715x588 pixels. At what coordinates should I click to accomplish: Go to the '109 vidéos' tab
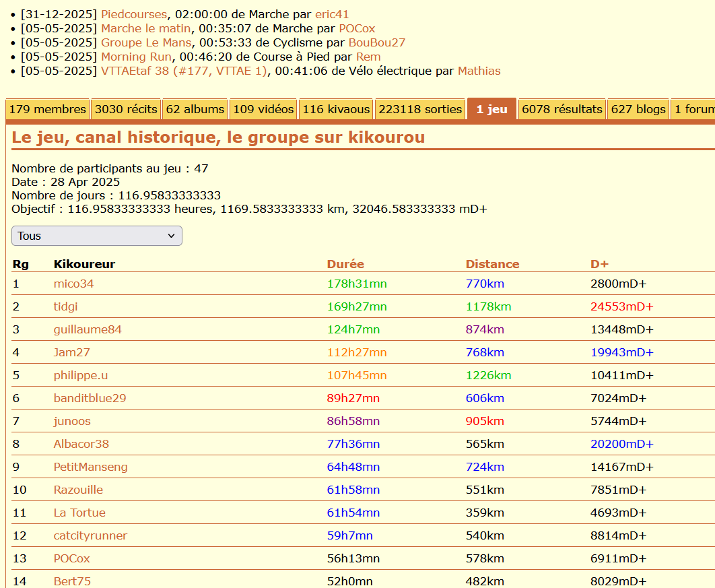click(263, 109)
